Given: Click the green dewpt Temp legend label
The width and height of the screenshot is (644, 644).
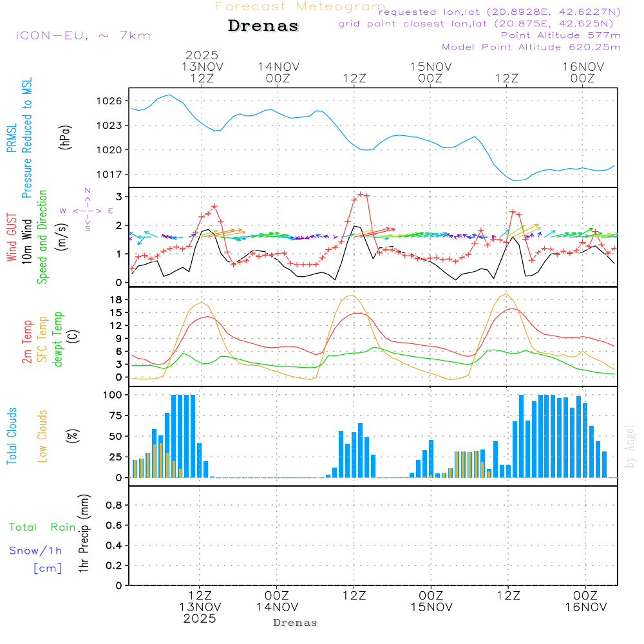Looking at the screenshot, I should pos(58,339).
